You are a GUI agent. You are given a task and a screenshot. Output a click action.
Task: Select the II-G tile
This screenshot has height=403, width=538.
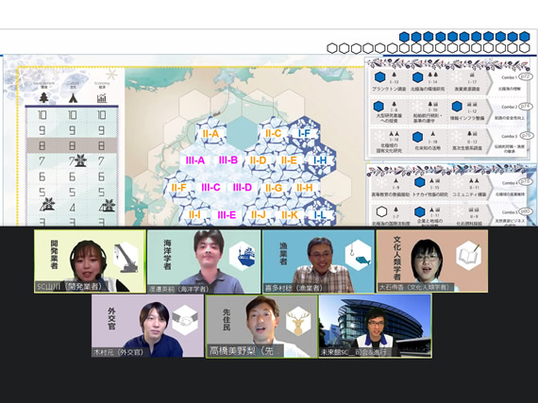coord(273,188)
